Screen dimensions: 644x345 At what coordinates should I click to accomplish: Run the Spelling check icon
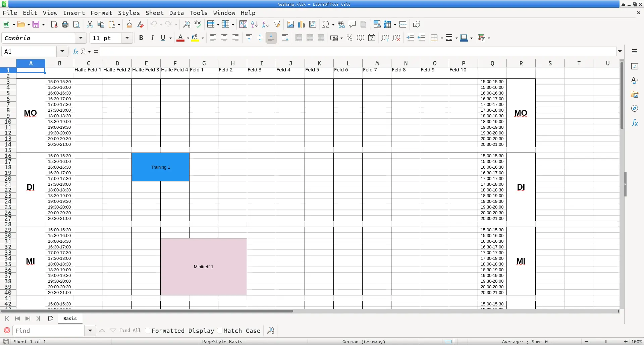(x=198, y=24)
